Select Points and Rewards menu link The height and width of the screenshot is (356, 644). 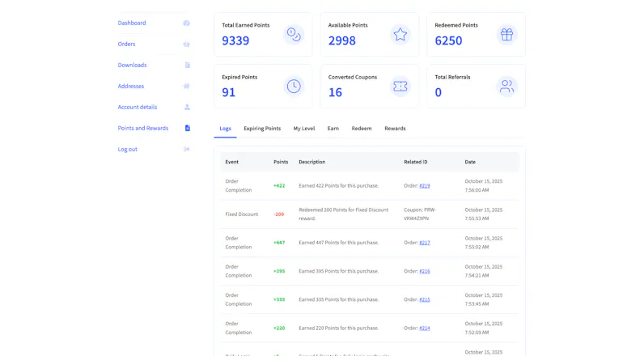tap(143, 128)
